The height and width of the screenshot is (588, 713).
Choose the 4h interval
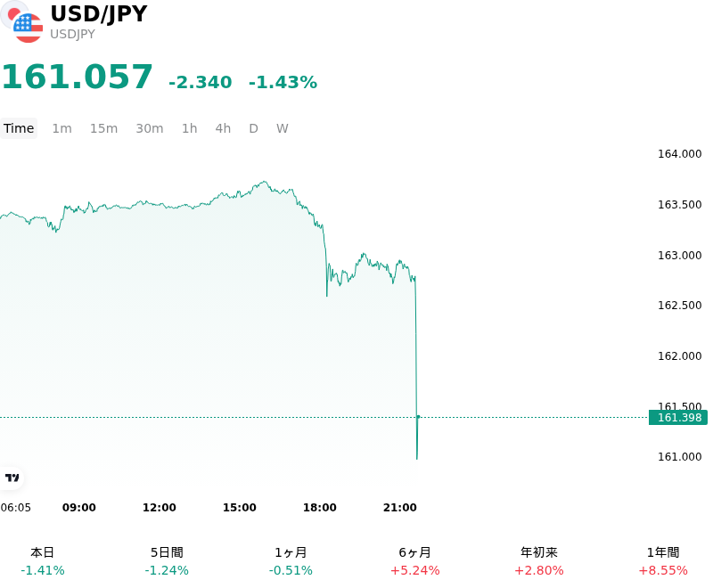[x=223, y=128]
